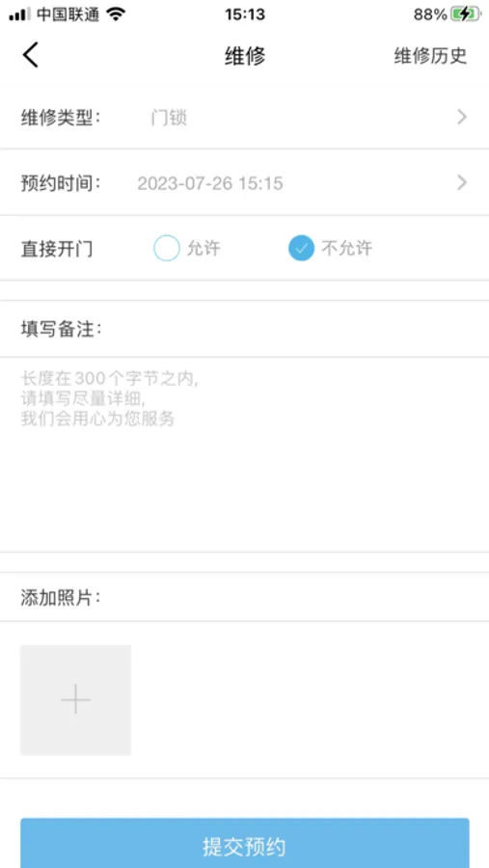This screenshot has width=489, height=868.
Task: Go back using the left arrow icon
Action: coord(31,55)
